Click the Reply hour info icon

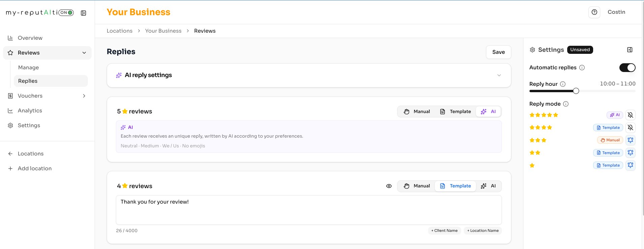point(563,84)
